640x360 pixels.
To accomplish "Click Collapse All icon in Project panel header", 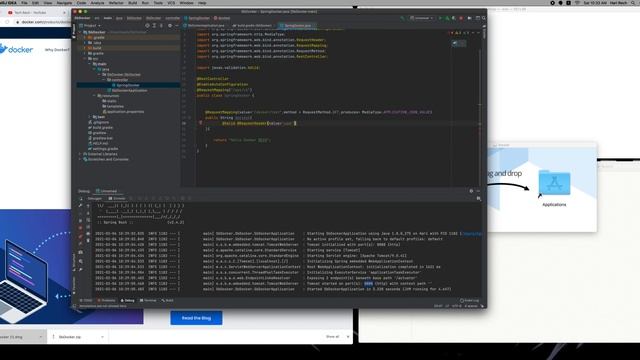I will point(161,26).
